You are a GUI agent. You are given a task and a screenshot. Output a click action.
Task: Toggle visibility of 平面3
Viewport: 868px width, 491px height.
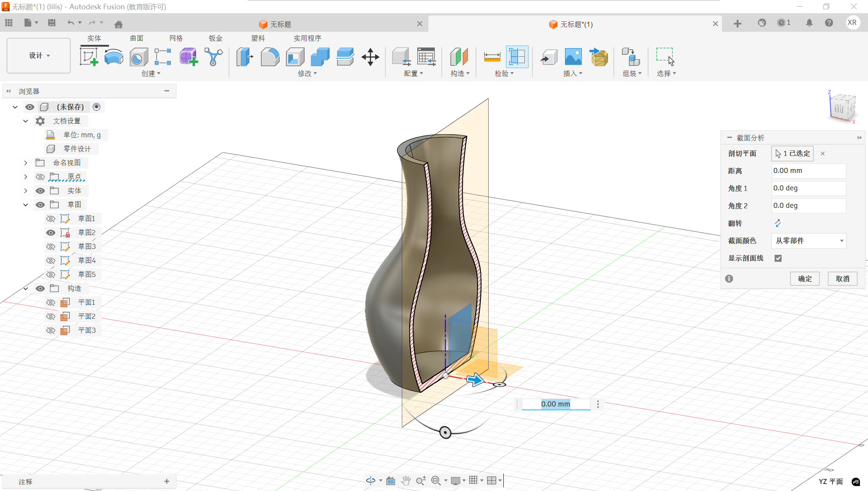pyautogui.click(x=50, y=330)
